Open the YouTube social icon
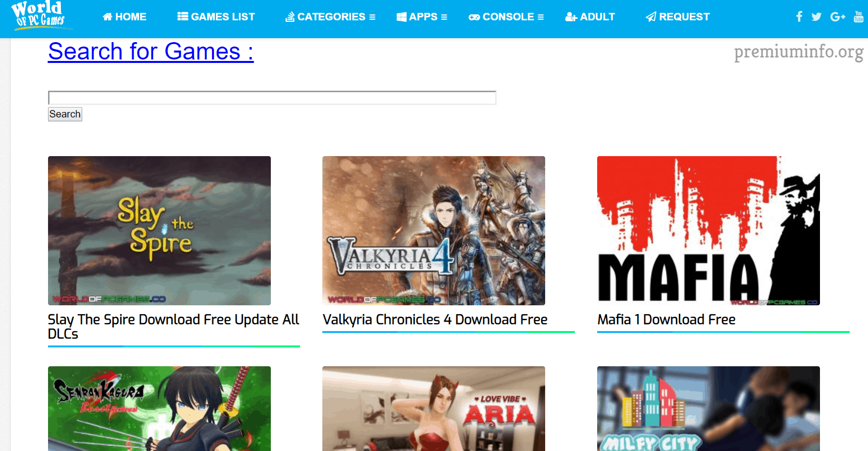 coord(859,17)
